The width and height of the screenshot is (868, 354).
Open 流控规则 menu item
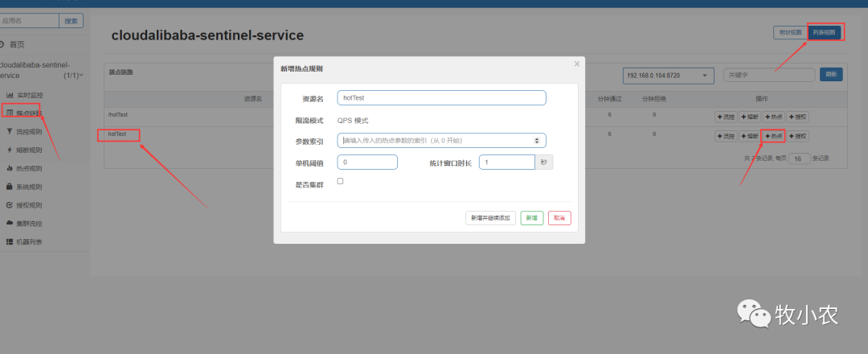30,132
